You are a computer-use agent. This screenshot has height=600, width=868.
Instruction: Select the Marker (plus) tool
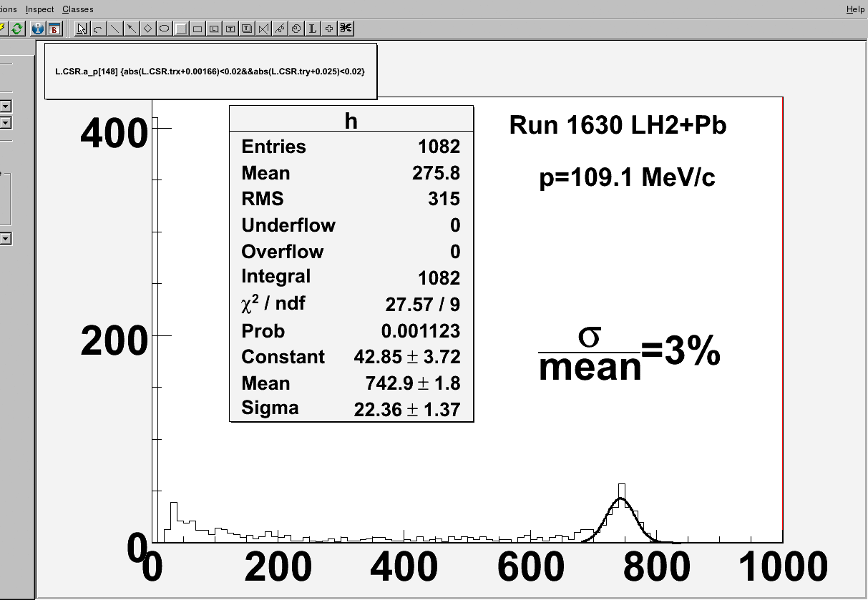(x=329, y=29)
